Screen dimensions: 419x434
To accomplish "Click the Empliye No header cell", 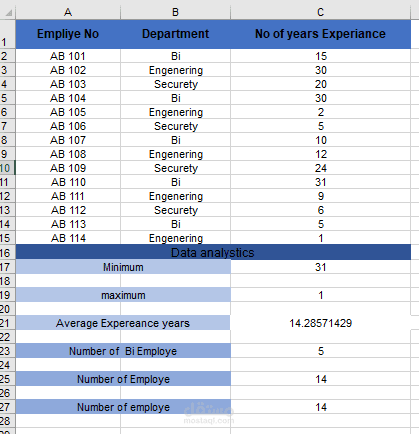I will [x=68, y=34].
